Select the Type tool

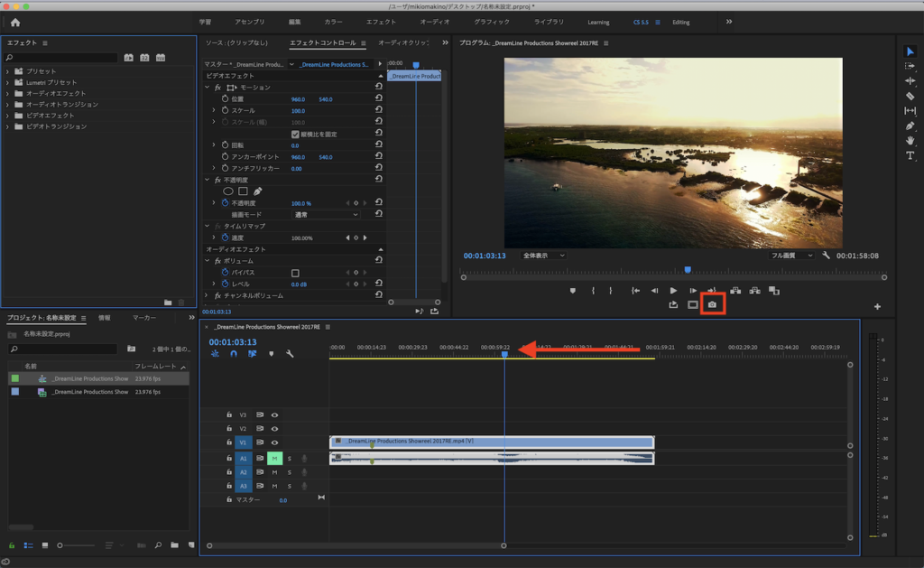[910, 155]
